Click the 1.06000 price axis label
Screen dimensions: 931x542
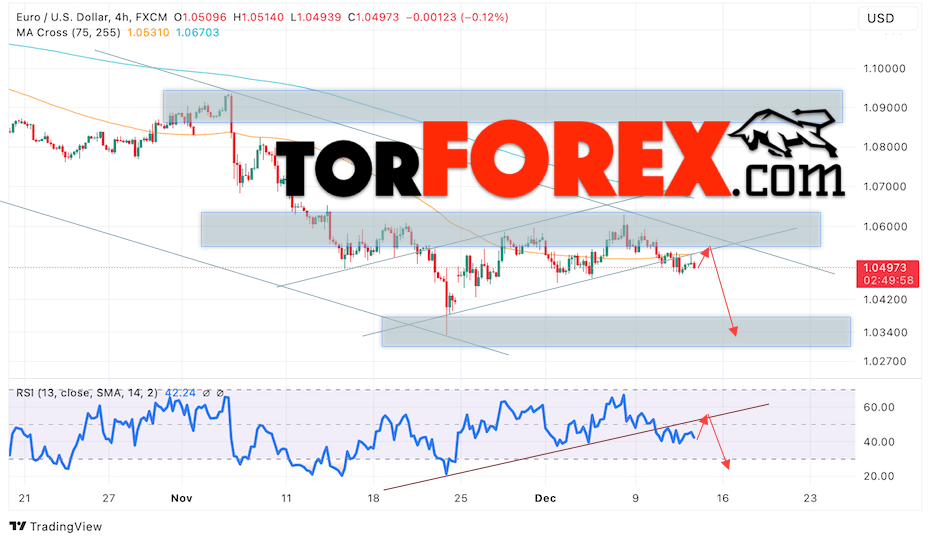884,227
